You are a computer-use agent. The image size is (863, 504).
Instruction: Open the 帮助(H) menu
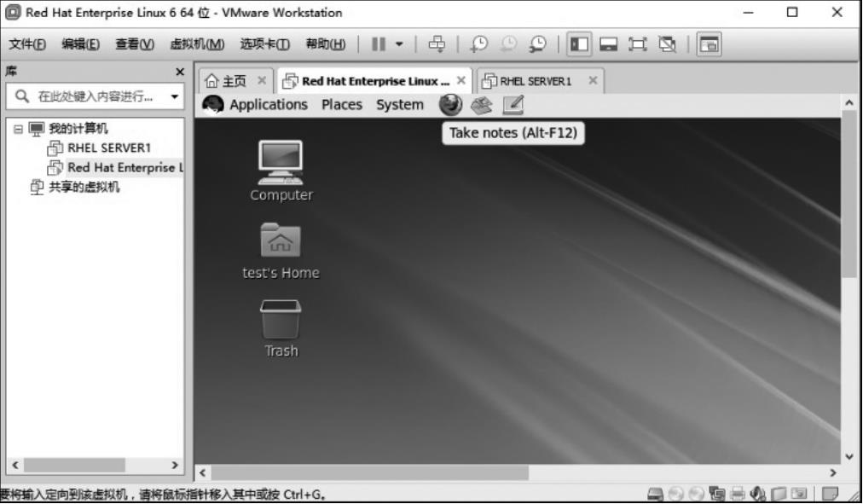[326, 44]
